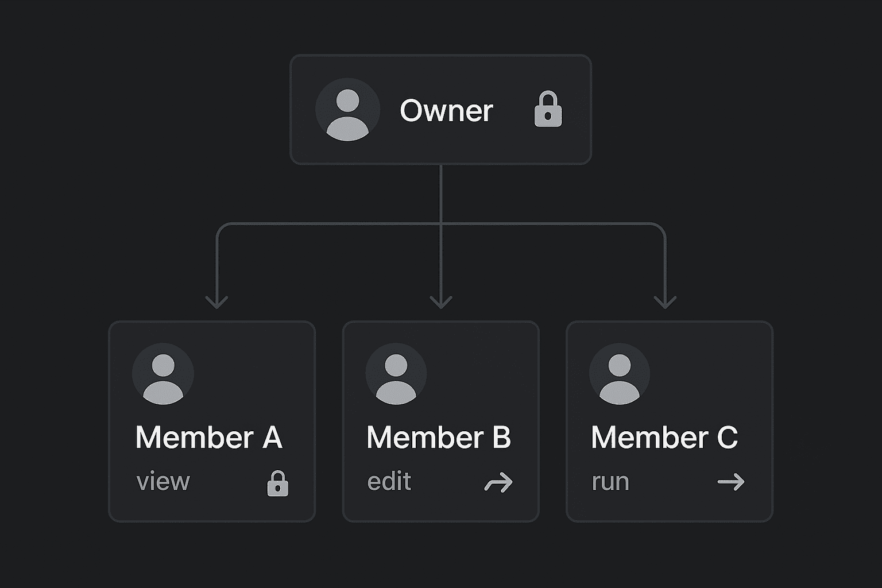Click the Owner label text
The image size is (882, 588).
[x=446, y=111]
